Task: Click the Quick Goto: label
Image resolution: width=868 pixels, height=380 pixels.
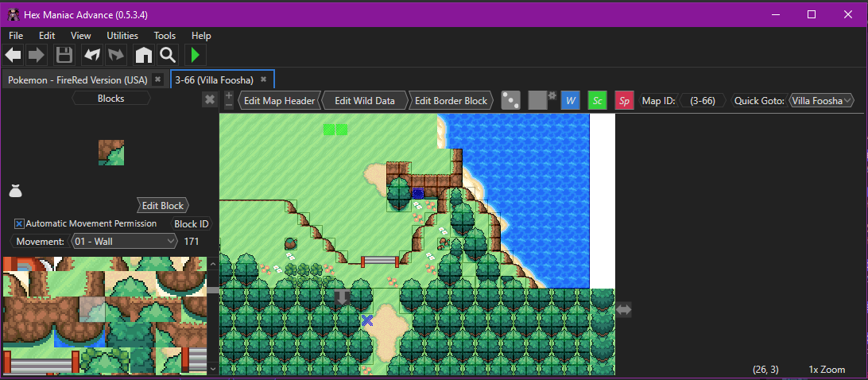Action: coord(759,101)
